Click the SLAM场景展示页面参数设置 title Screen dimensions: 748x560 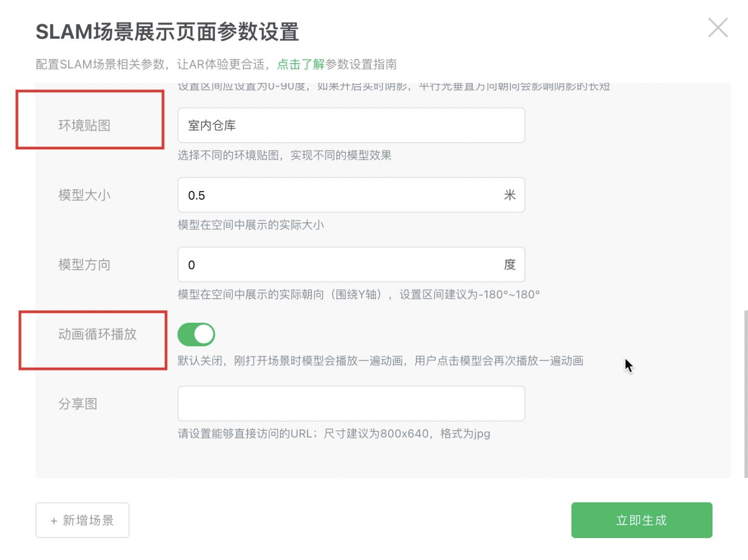(x=167, y=32)
